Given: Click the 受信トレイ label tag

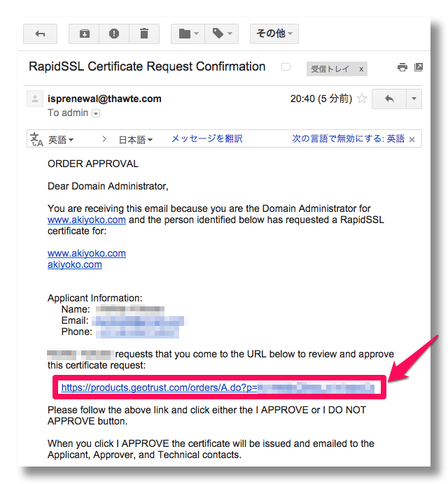Looking at the screenshot, I should click(x=330, y=69).
